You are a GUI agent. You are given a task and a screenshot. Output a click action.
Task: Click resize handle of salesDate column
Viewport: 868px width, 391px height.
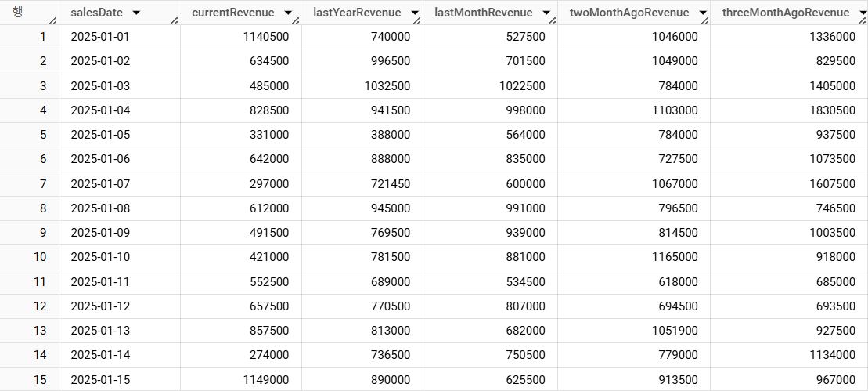[x=175, y=20]
